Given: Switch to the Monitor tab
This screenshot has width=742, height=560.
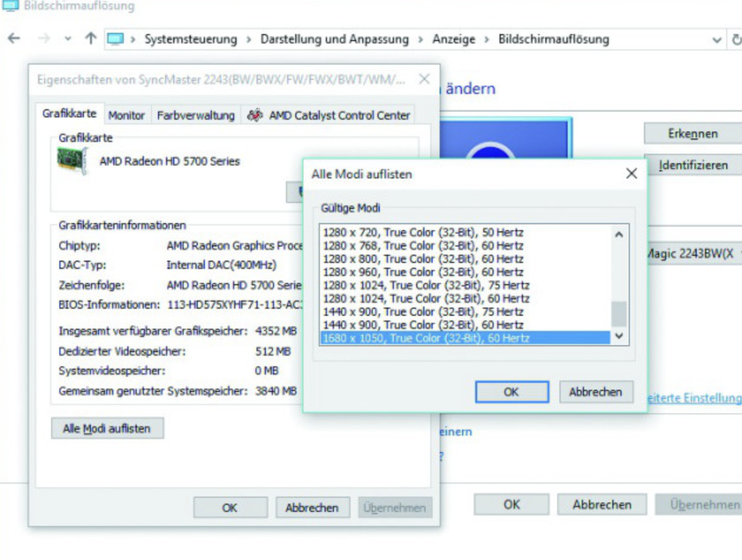Looking at the screenshot, I should coord(126,116).
